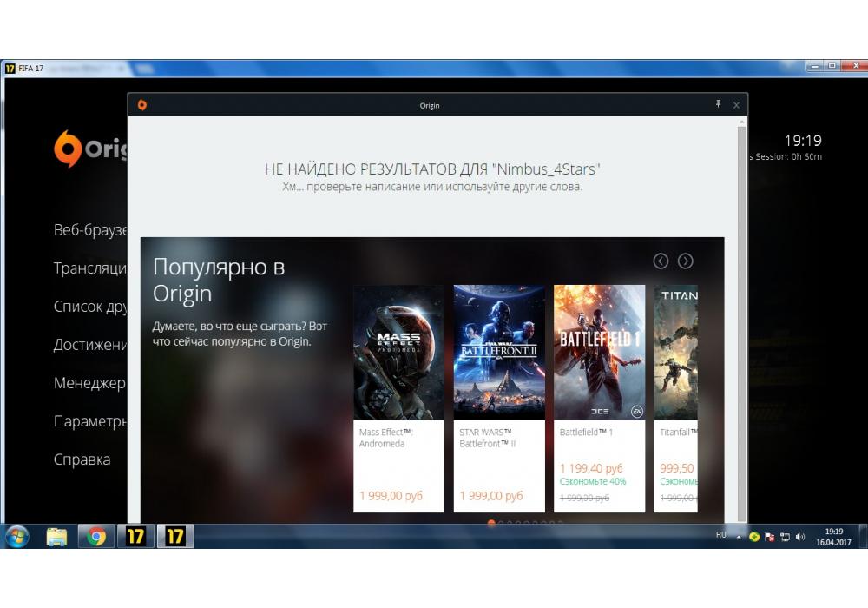
Task: Open Справка in the Origin sidebar
Action: (x=82, y=459)
